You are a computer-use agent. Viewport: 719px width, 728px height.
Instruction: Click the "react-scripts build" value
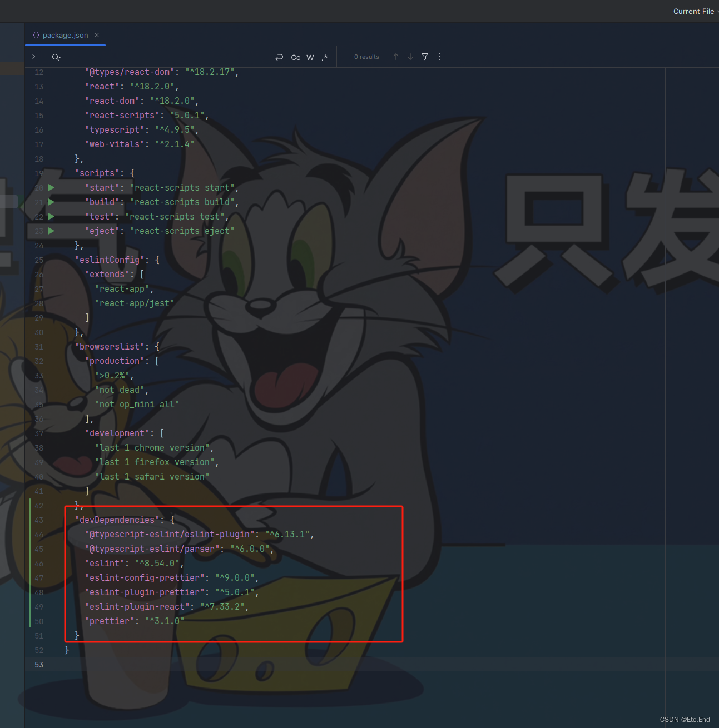point(182,202)
